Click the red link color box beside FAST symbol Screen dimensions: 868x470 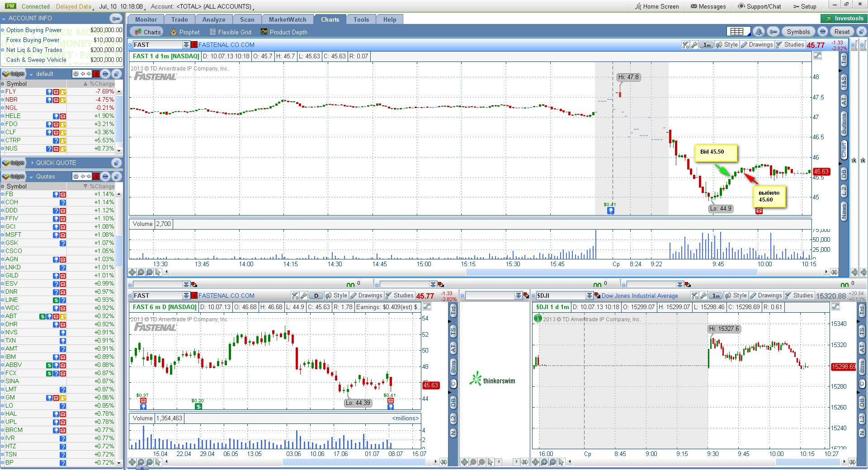point(194,45)
